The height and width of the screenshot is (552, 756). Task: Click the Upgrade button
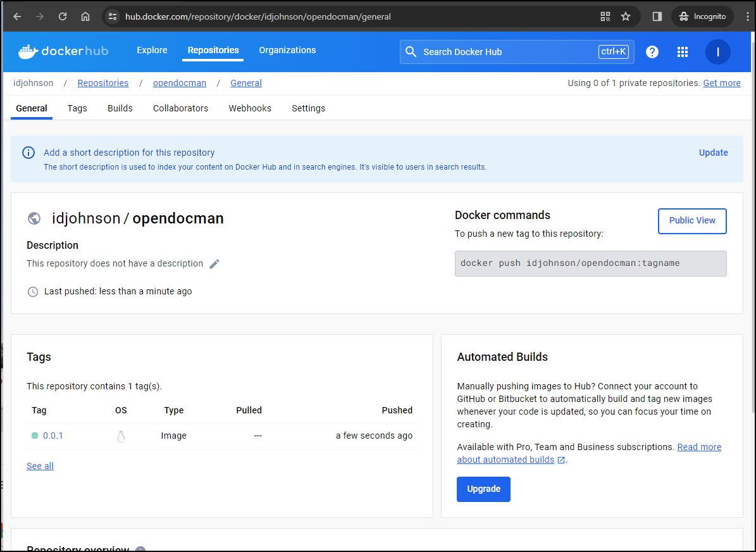483,489
